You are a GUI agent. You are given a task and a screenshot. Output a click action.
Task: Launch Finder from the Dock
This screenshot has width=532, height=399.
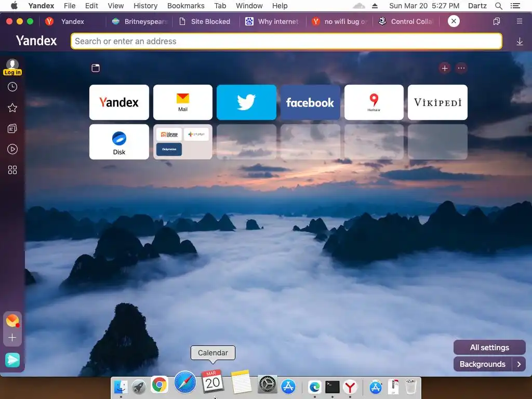[121, 387]
